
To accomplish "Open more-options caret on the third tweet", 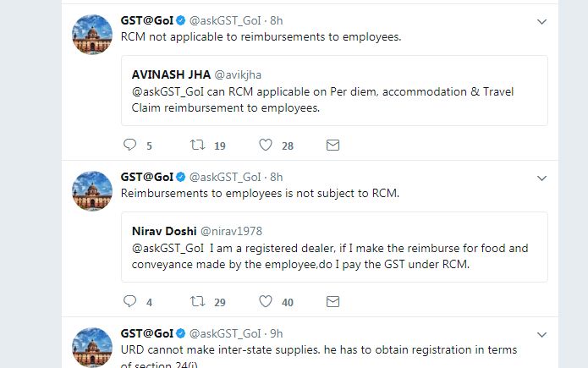I will click(x=542, y=334).
